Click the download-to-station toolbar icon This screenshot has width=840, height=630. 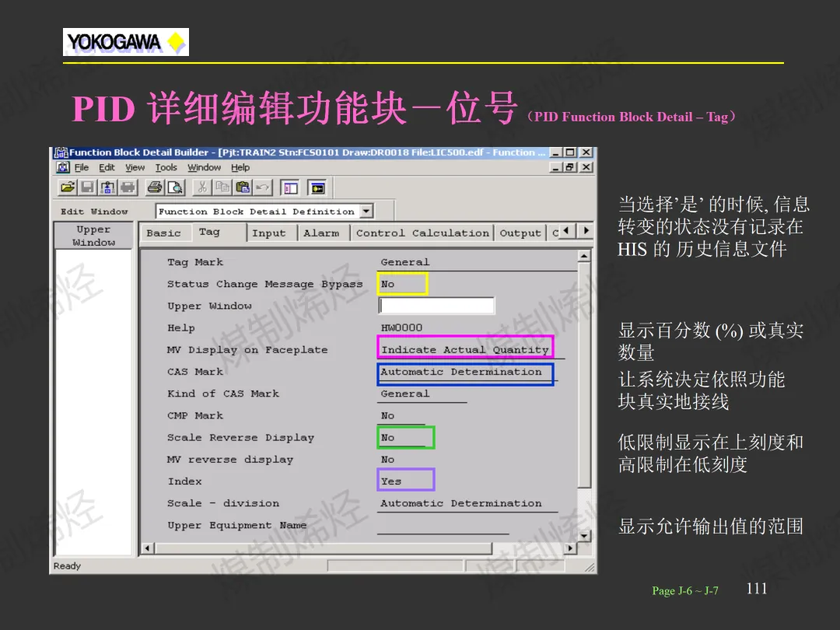(107, 187)
